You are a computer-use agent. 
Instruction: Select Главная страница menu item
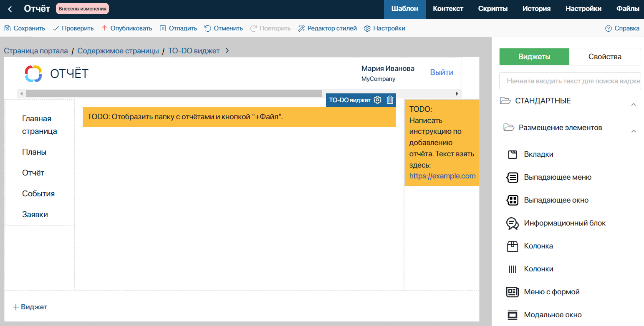(x=40, y=125)
